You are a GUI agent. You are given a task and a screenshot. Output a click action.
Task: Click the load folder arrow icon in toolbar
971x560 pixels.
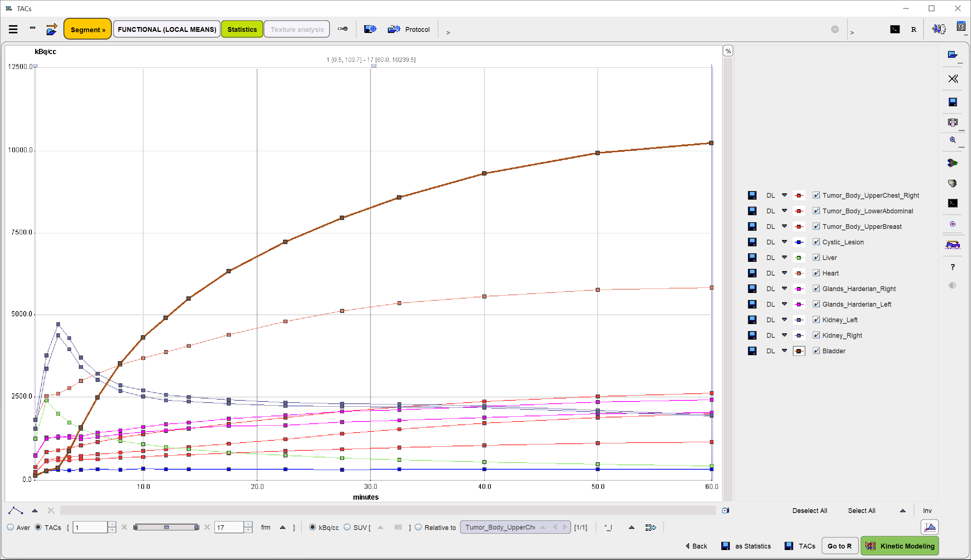(51, 29)
